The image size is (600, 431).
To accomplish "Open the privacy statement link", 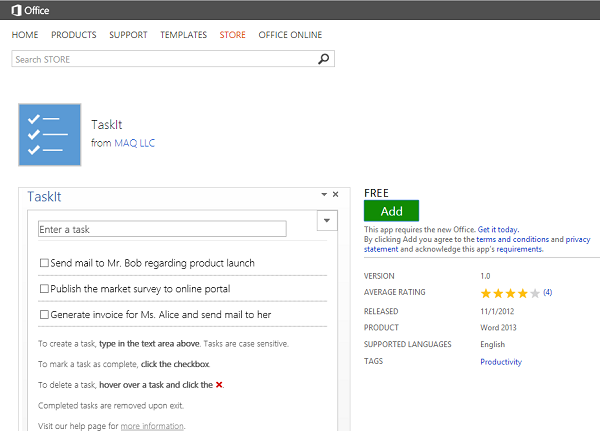I will [x=578, y=240].
